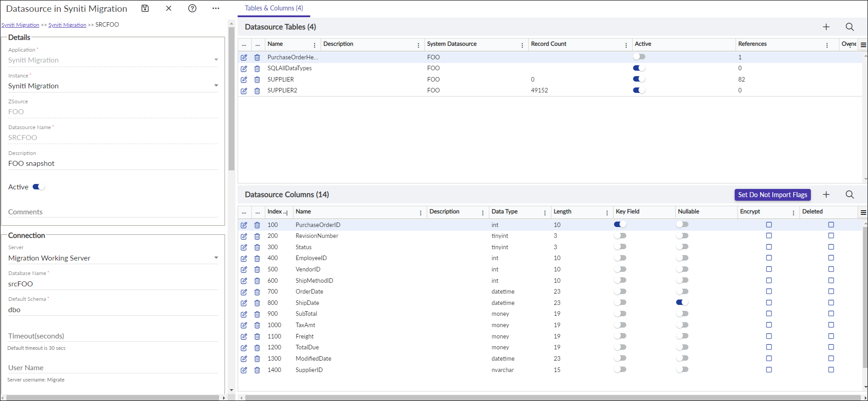Screen dimensions: 868x401
Task: Add a new datasource column with plus icon
Action: (826, 194)
